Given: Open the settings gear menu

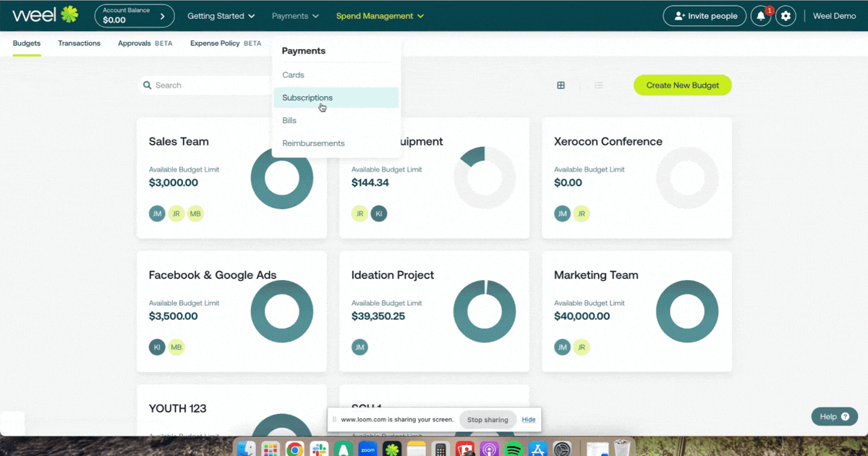Looking at the screenshot, I should tap(786, 15).
